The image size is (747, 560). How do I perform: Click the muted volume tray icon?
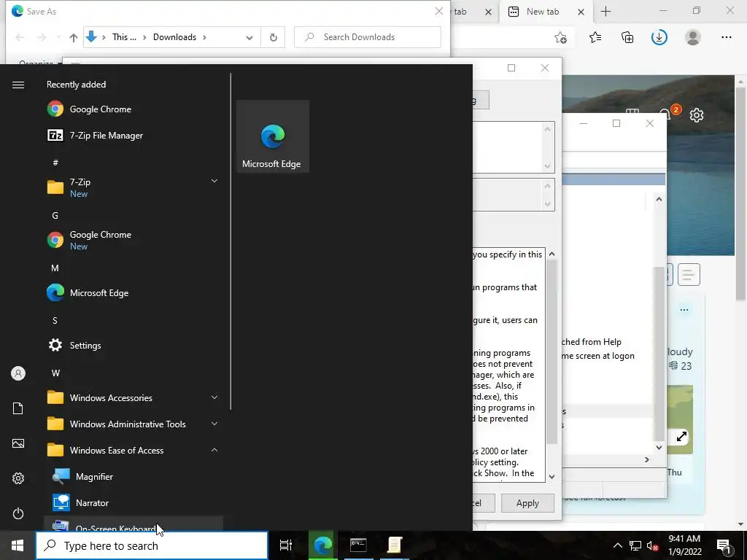[652, 545]
